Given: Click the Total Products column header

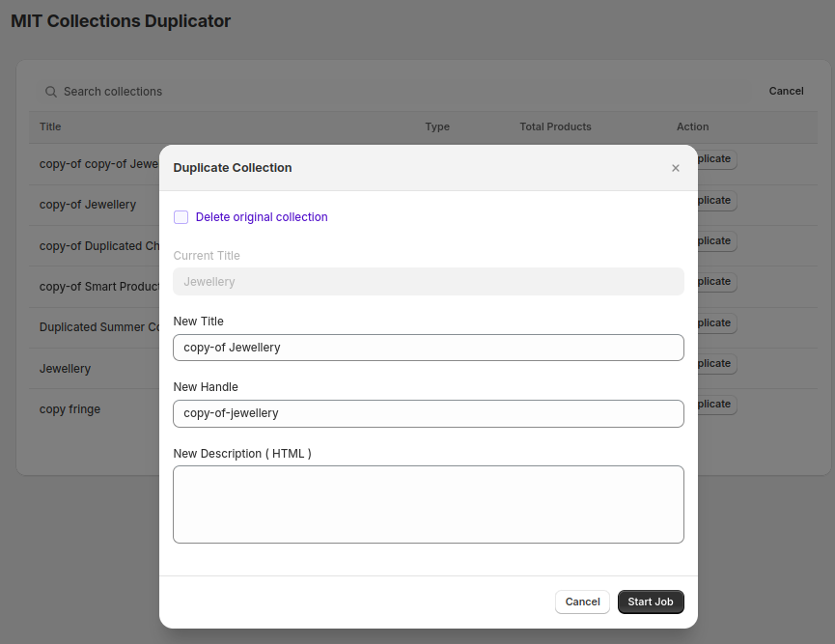Looking at the screenshot, I should pos(555,126).
